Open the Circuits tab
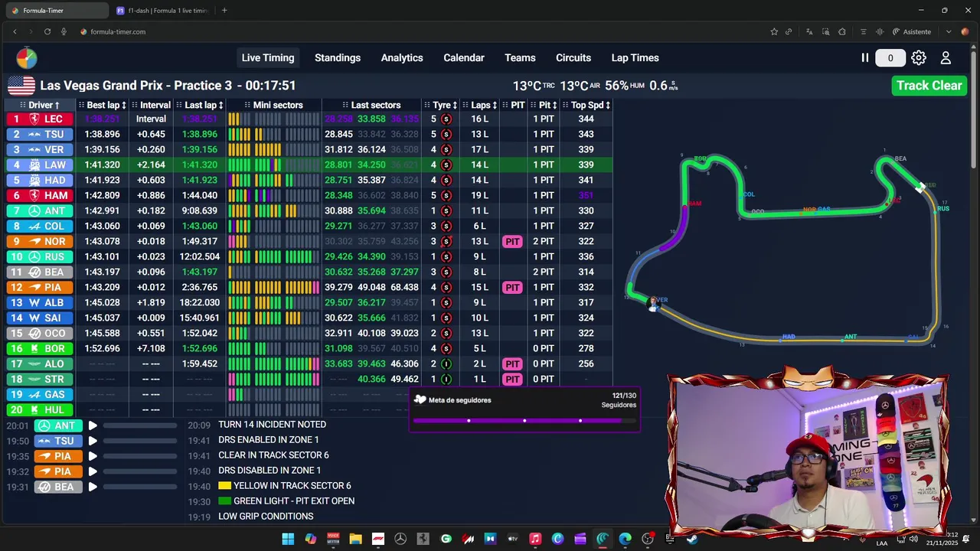Viewport: 980px width, 551px height. [573, 58]
